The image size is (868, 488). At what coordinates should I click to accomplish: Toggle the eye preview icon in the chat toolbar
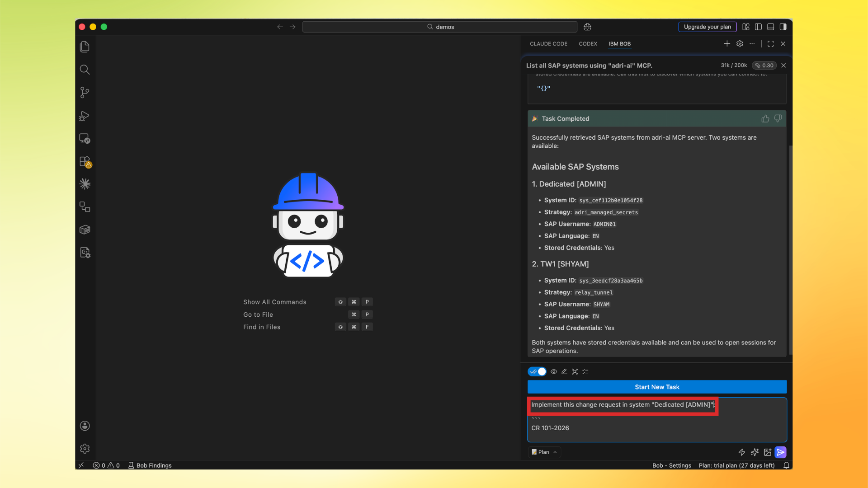point(553,371)
